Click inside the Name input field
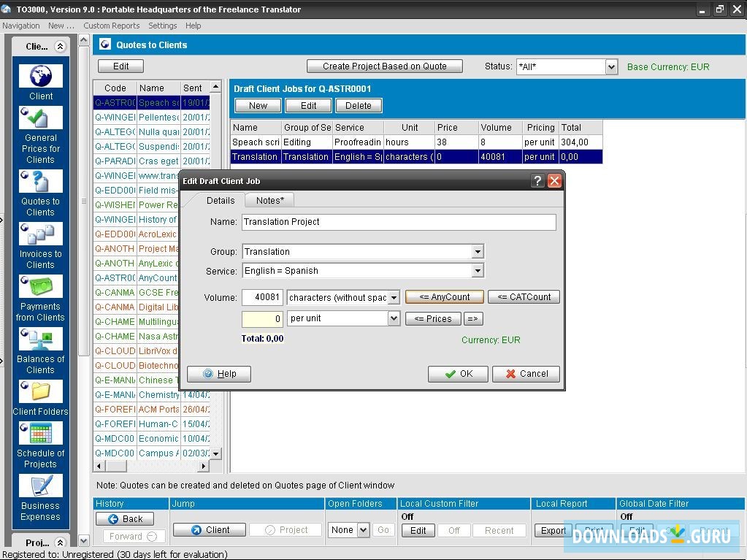 tap(398, 222)
